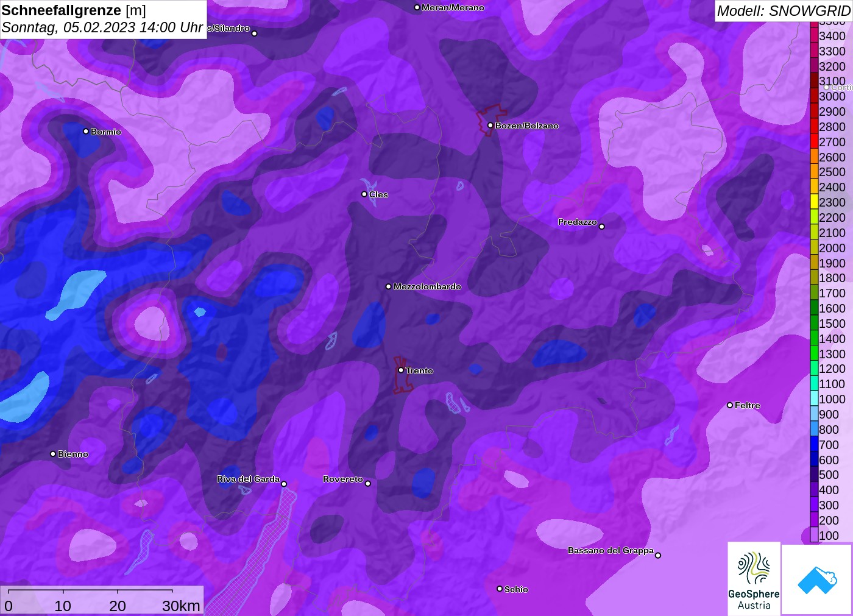Pick the 100 light violet legend swatch
The height and width of the screenshot is (616, 853).
click(814, 536)
